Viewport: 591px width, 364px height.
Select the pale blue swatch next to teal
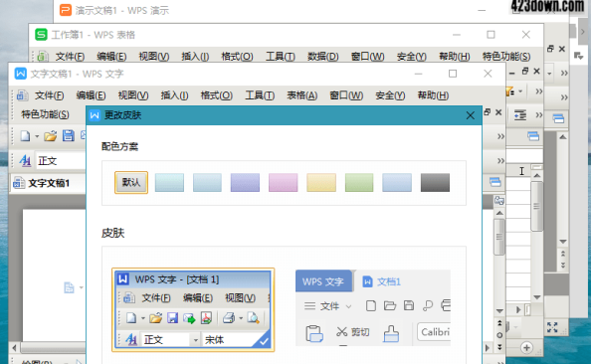207,183
